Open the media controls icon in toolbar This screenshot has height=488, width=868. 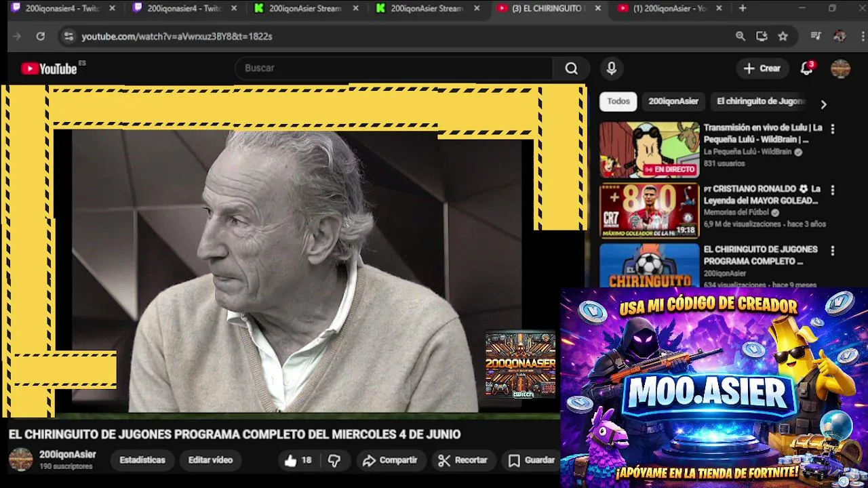coord(816,36)
